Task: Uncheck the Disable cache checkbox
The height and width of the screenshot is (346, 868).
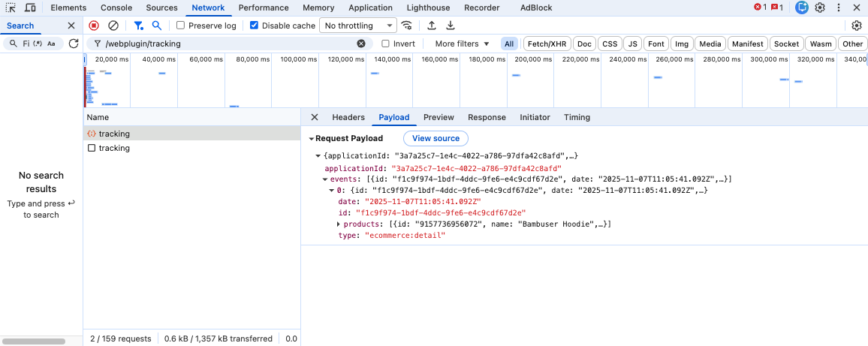Action: point(255,26)
